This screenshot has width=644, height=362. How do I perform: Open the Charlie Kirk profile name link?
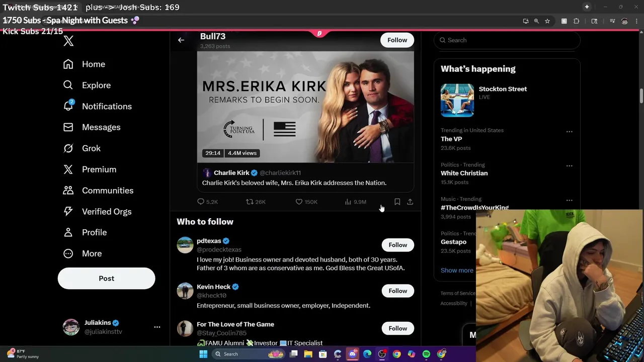coord(231,172)
